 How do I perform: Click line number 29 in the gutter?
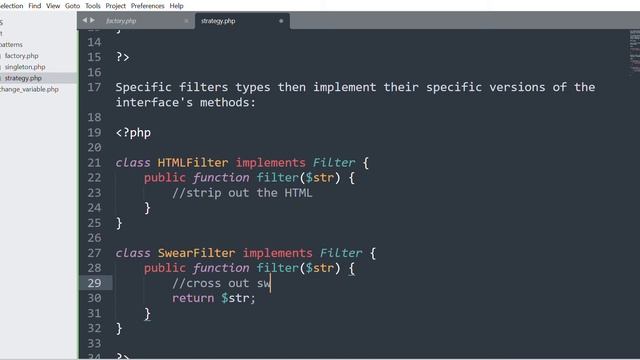pos(94,283)
